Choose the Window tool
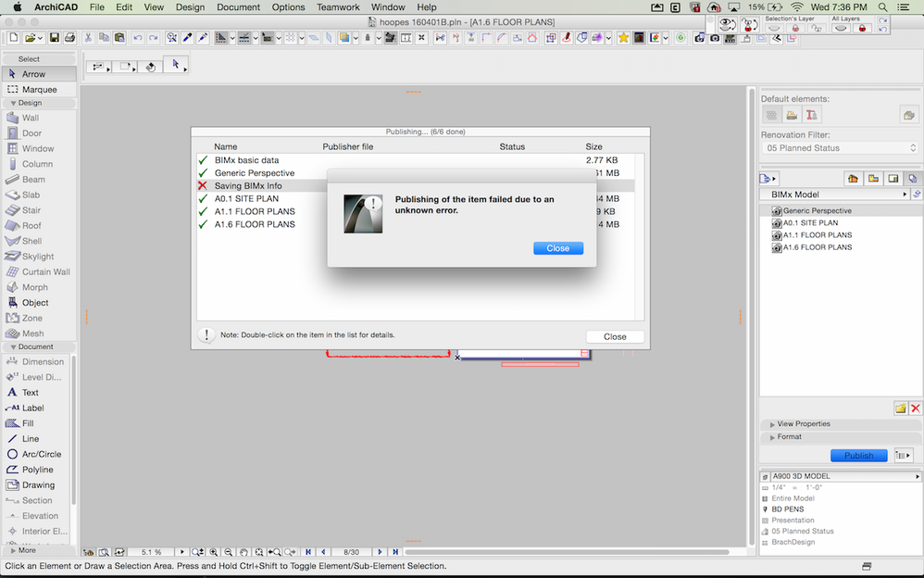The image size is (924, 578). point(39,148)
